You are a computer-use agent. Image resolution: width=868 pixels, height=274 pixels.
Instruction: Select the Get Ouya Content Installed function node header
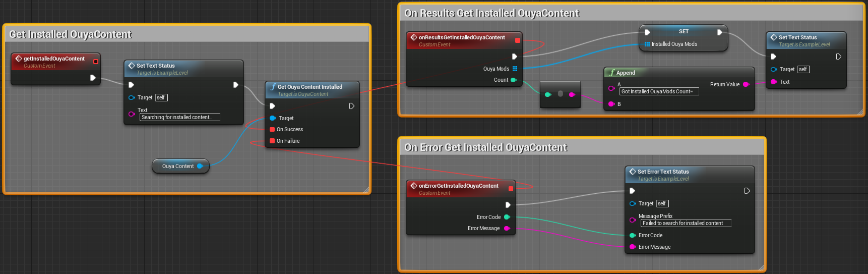point(313,90)
